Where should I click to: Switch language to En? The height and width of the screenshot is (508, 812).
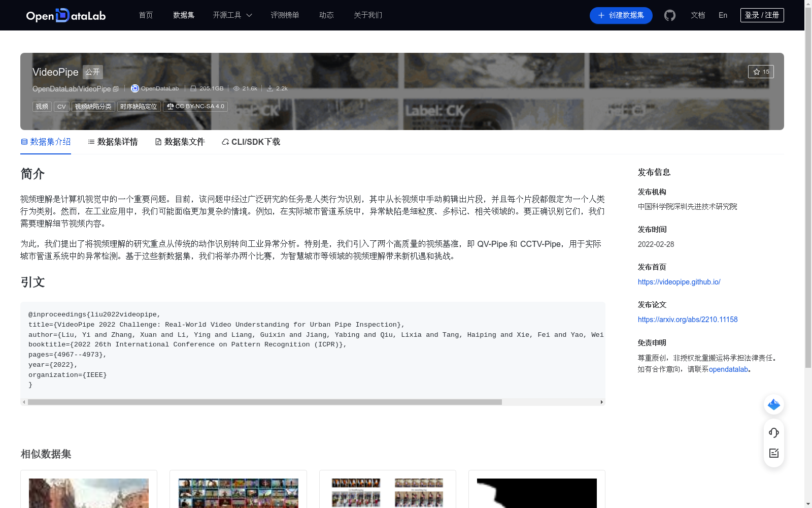pos(723,15)
